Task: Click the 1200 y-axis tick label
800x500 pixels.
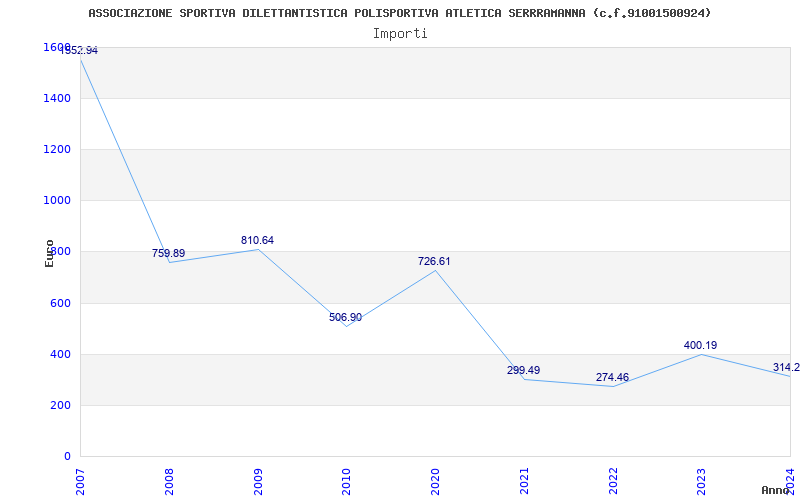Action: point(55,149)
